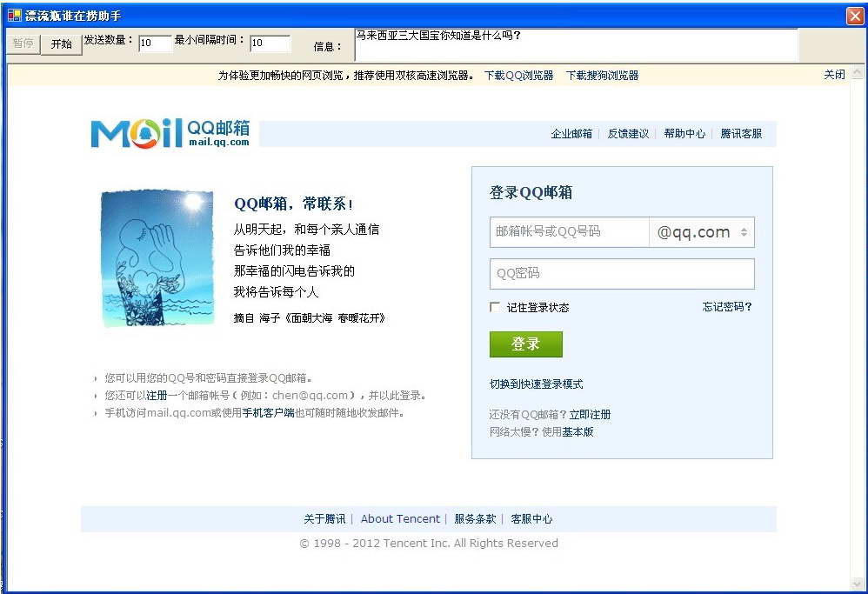The height and width of the screenshot is (594, 868).
Task: Click the mailbox account input field
Action: click(570, 231)
